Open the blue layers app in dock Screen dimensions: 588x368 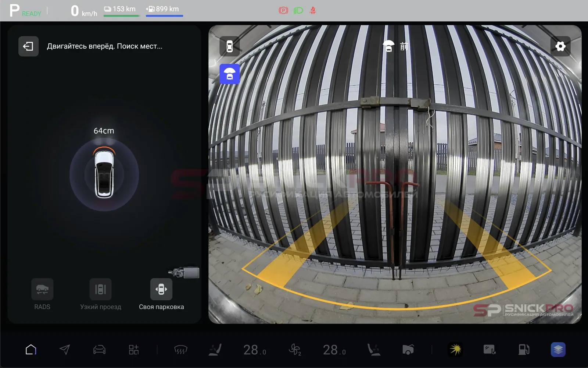[x=558, y=350]
